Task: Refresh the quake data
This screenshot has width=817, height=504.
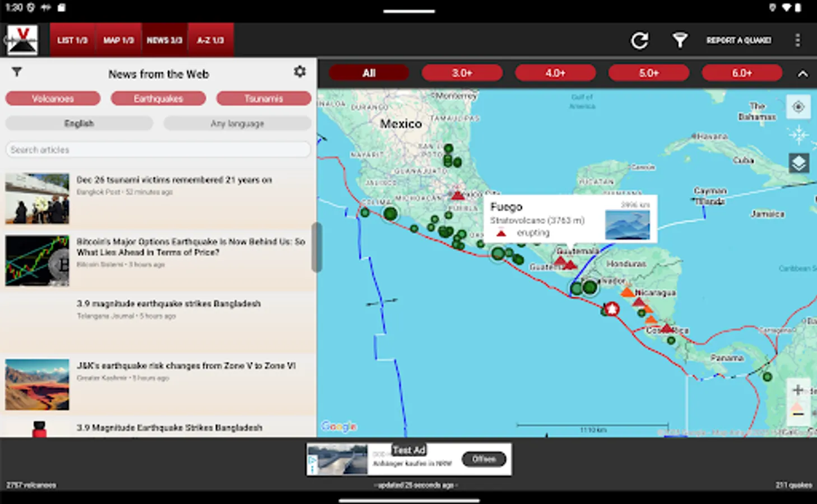Action: click(639, 40)
